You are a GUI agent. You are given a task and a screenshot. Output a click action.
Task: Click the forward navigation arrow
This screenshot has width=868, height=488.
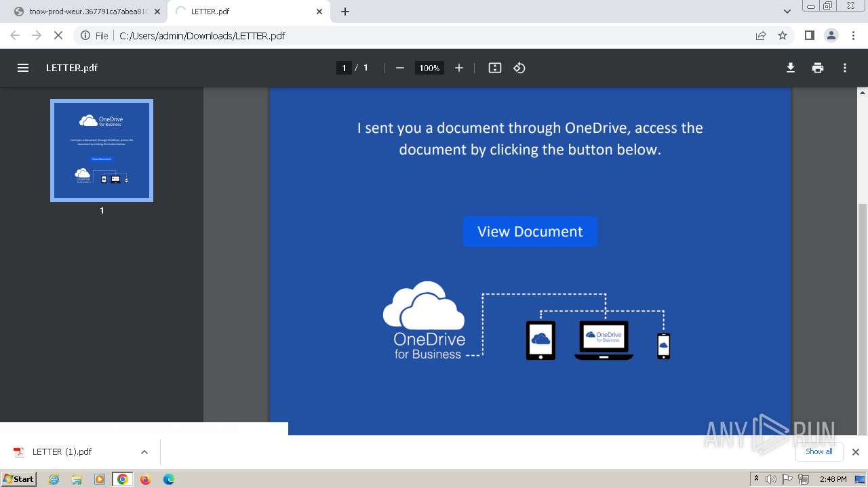[x=37, y=35]
